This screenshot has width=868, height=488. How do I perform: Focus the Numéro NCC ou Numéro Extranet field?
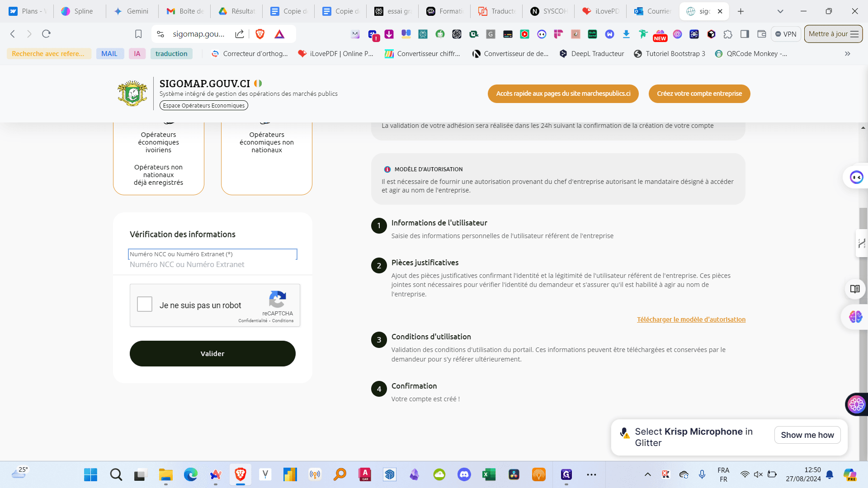(x=212, y=264)
